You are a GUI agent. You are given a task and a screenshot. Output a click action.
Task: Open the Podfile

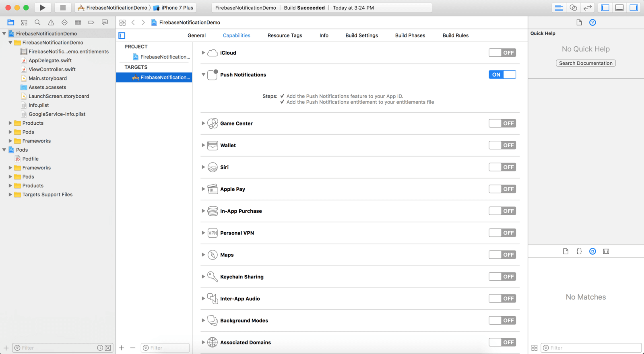click(31, 159)
